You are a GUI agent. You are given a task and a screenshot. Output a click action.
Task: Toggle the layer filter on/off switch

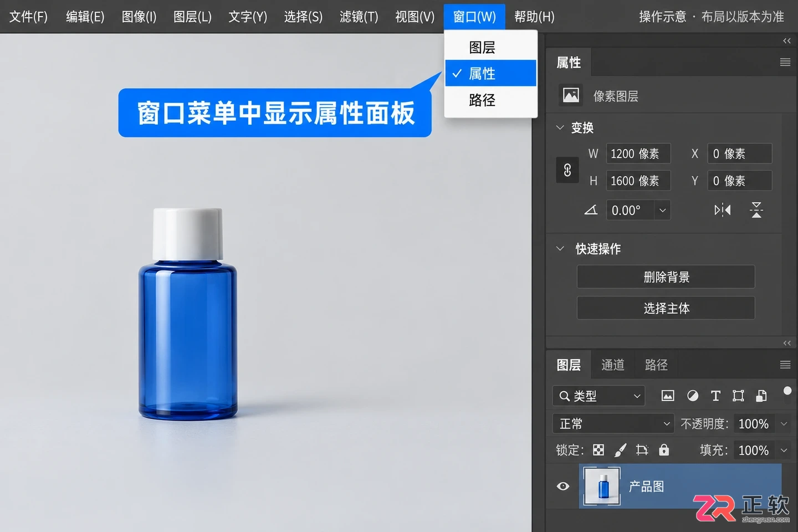(787, 391)
